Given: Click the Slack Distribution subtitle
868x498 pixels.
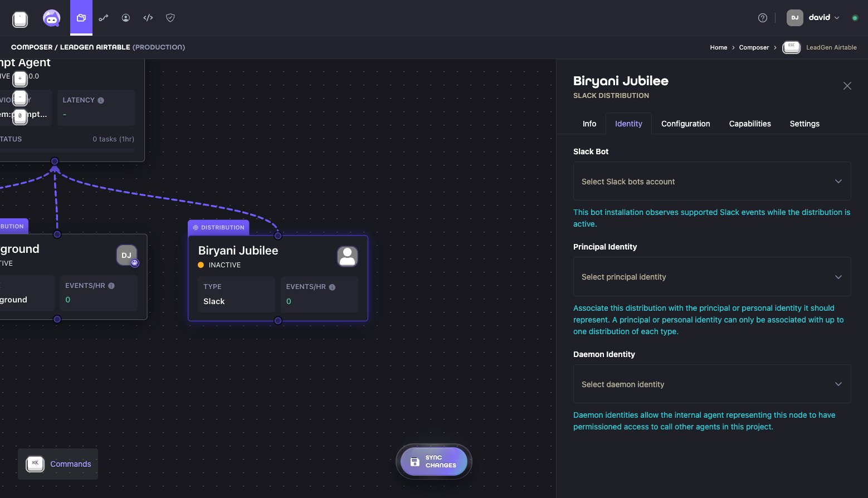Looking at the screenshot, I should coord(611,96).
